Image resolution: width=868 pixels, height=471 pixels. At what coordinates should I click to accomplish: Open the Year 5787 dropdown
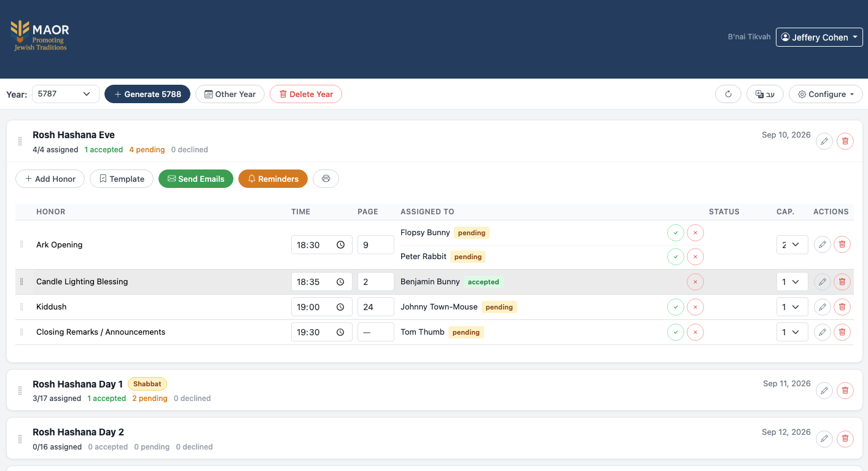coord(65,94)
